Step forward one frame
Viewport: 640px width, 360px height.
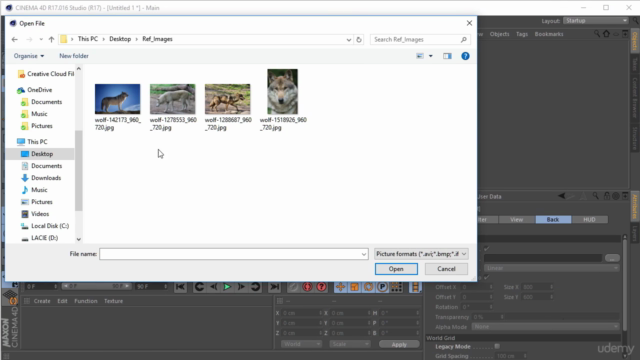click(241, 287)
